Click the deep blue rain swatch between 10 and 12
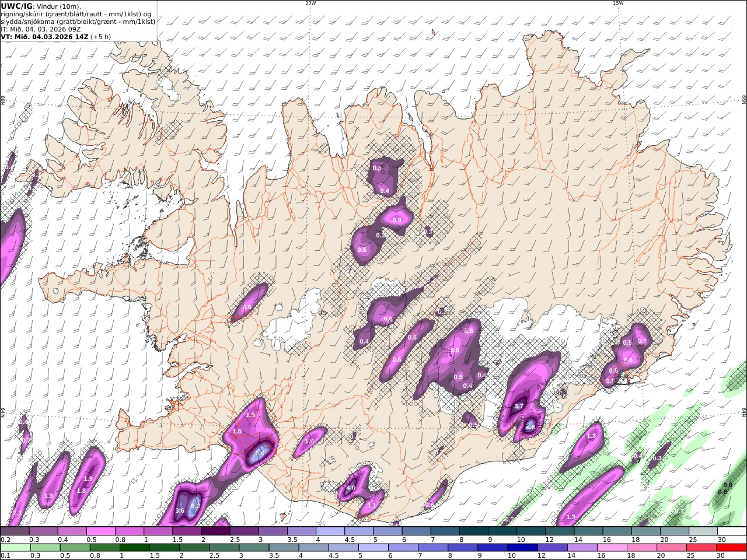The image size is (747, 560). click(523, 548)
